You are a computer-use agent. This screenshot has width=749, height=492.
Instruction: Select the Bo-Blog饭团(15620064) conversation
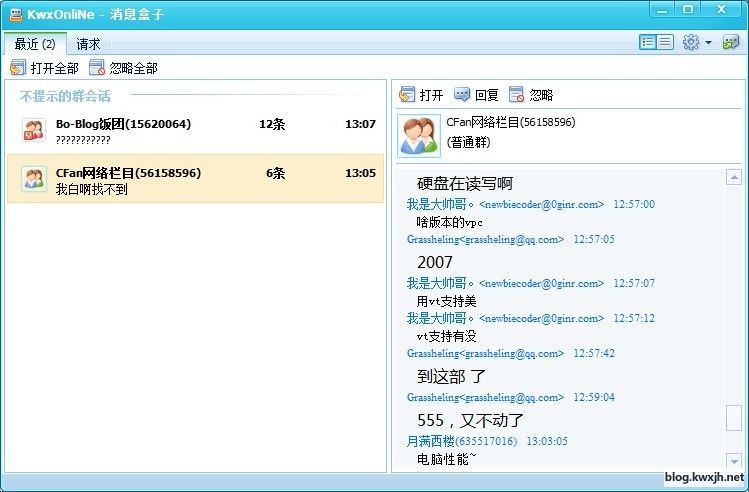coord(195,130)
